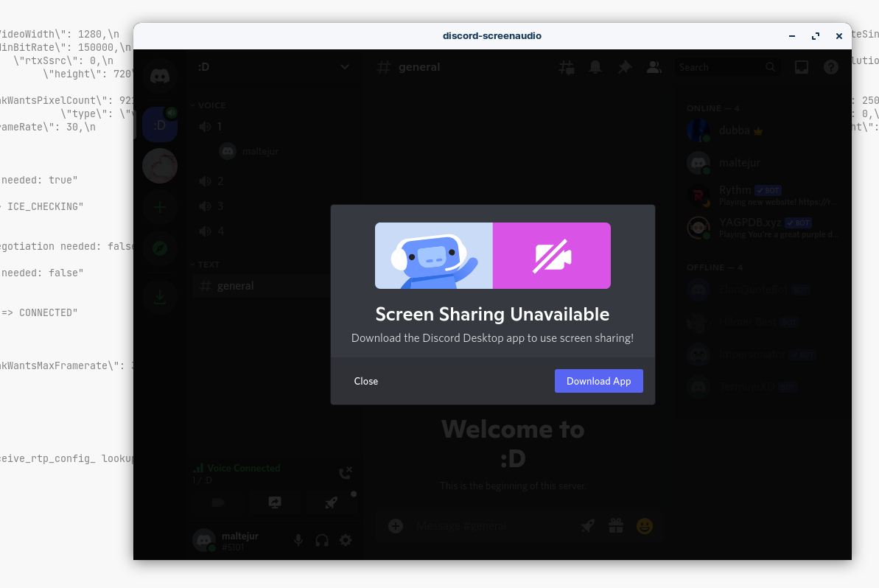Click the Download Apps arrow icon in sidebar

pyautogui.click(x=160, y=296)
